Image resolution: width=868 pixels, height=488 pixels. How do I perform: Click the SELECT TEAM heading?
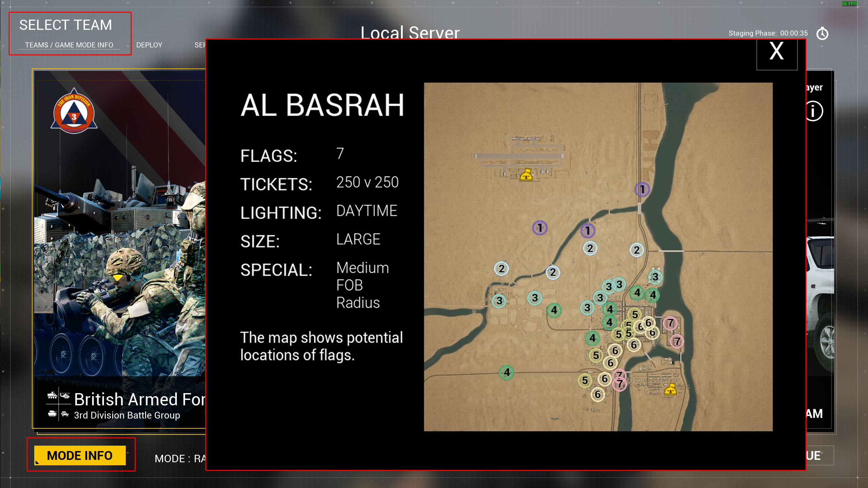pyautogui.click(x=65, y=25)
